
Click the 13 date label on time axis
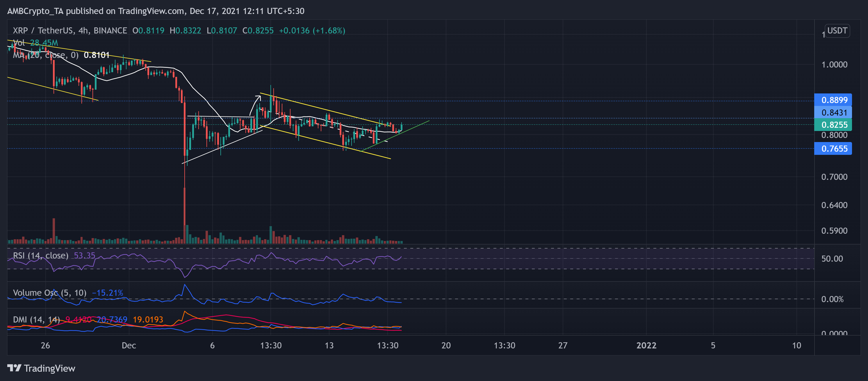coord(329,345)
